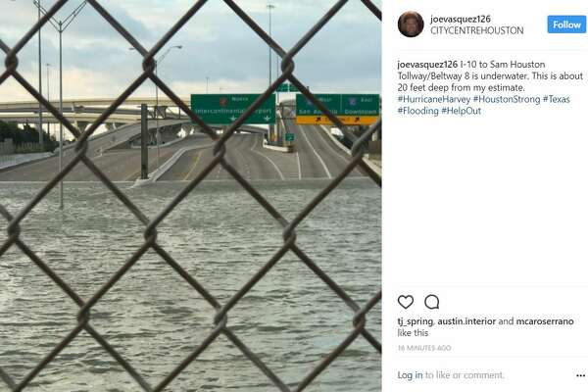Screen dimensions: 588x392
Task: Click the Log in link
Action: [410, 375]
